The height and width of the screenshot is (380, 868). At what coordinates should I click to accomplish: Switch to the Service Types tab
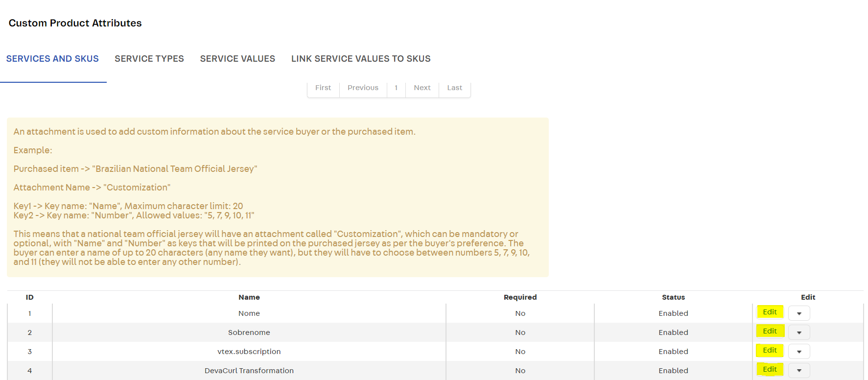click(x=149, y=59)
